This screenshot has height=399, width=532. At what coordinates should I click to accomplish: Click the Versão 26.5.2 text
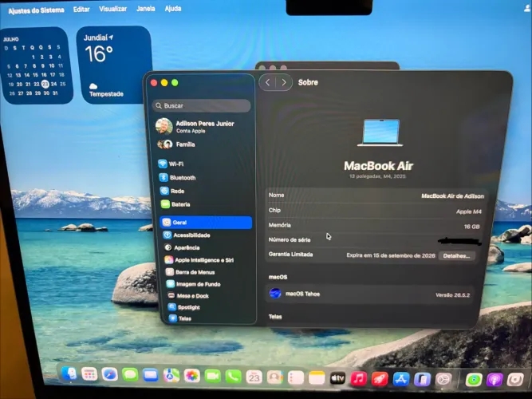pos(452,295)
